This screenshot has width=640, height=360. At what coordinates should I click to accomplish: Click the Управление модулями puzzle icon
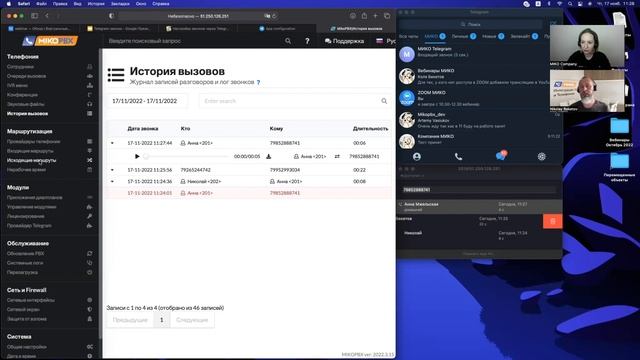point(90,207)
